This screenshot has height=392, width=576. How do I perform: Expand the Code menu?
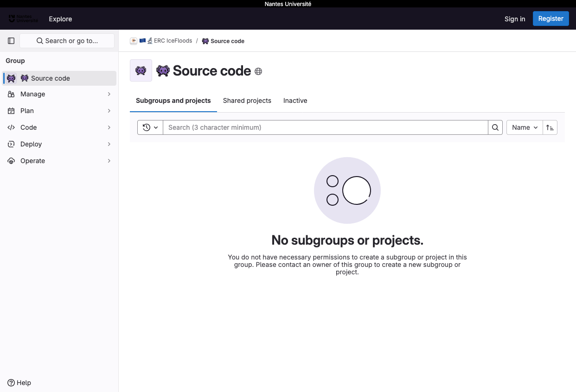[x=59, y=127]
